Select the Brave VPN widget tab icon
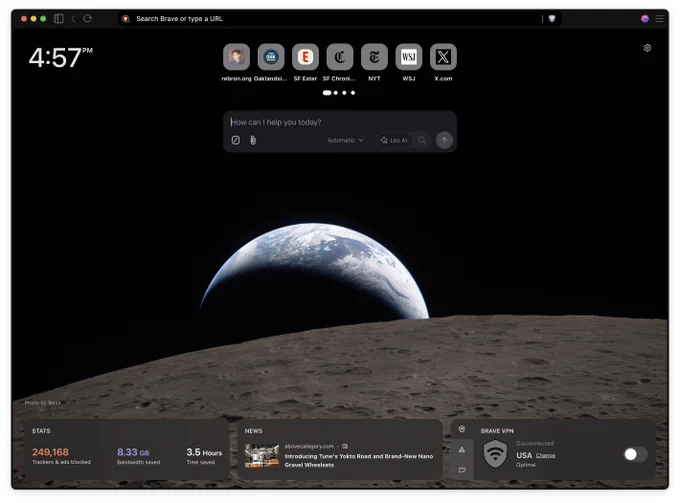This screenshot has width=680, height=503. coord(462,429)
